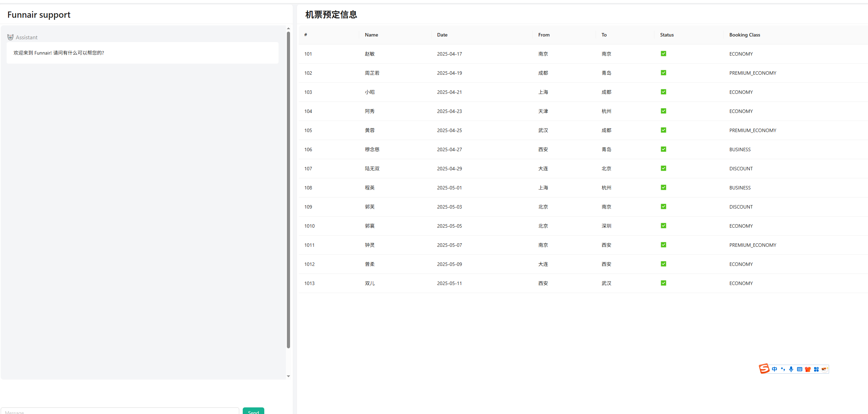This screenshot has height=414, width=868.
Task: Click the IME AI assistant mascot icon
Action: coord(824,369)
